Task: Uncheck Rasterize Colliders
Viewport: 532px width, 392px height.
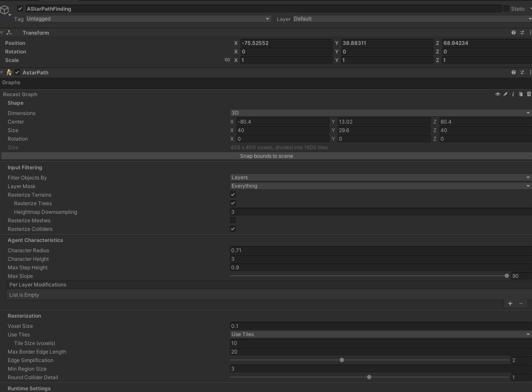Action: click(x=233, y=229)
